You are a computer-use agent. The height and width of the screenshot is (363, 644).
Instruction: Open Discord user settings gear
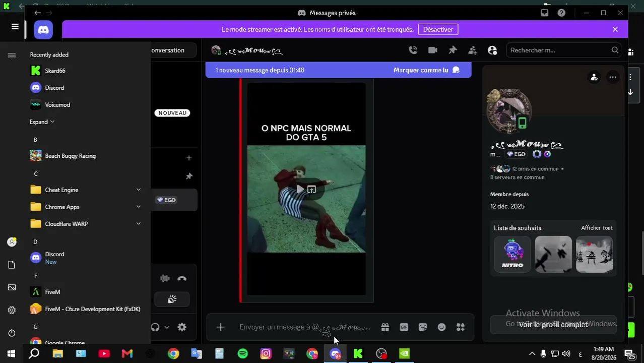coord(182,327)
